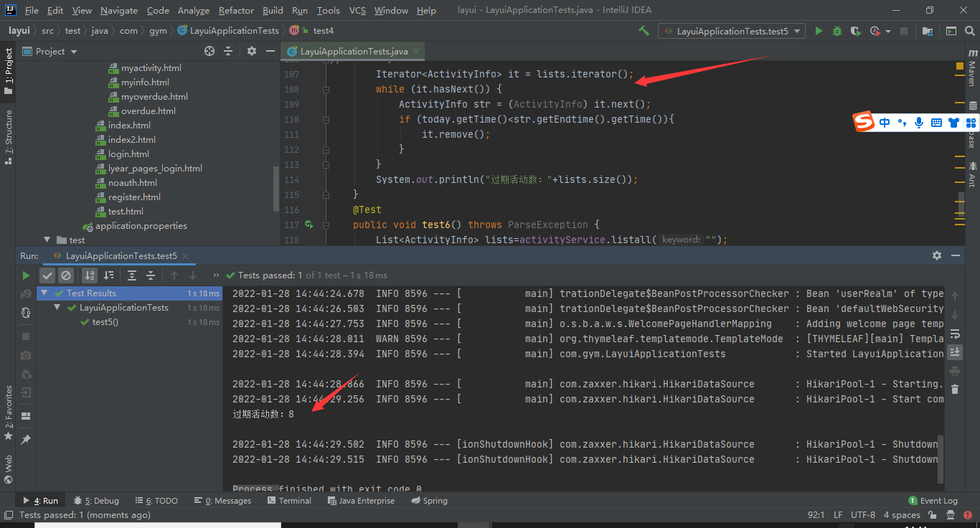
Task: Toggle show ignored tests filter
Action: [x=66, y=275]
